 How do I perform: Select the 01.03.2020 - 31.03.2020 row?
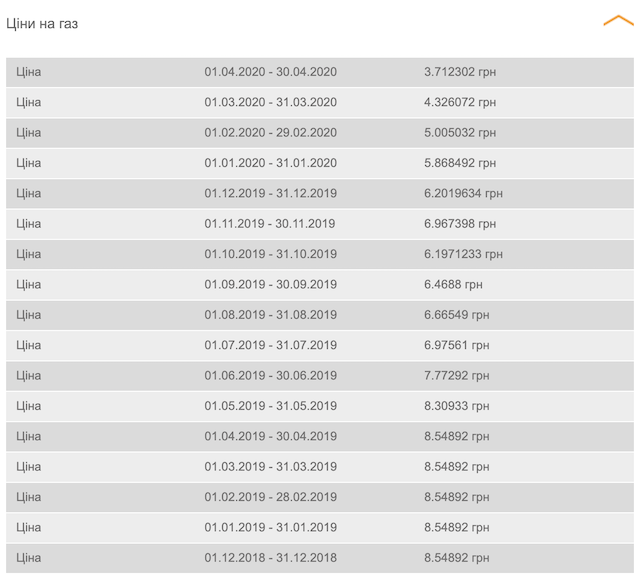(x=320, y=102)
